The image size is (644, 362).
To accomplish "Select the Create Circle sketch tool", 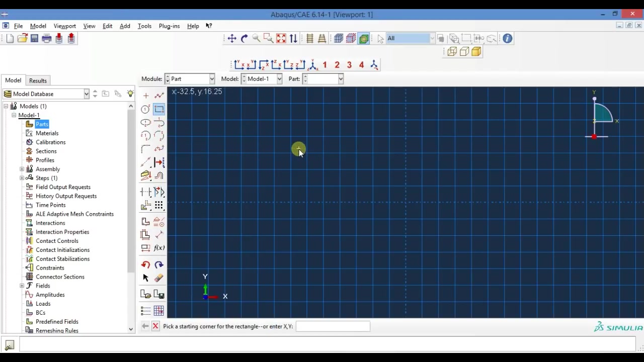I will pyautogui.click(x=146, y=109).
